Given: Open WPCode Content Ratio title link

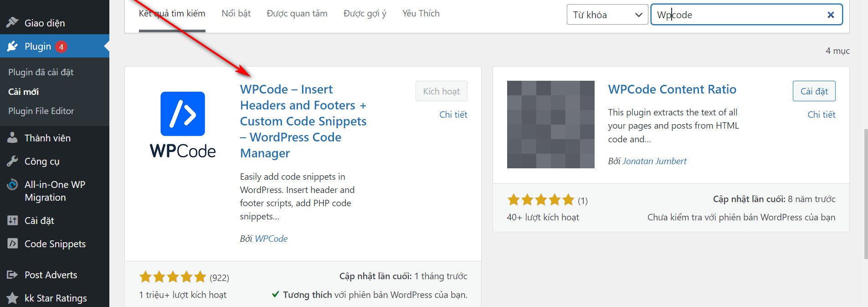Looking at the screenshot, I should pyautogui.click(x=672, y=89).
